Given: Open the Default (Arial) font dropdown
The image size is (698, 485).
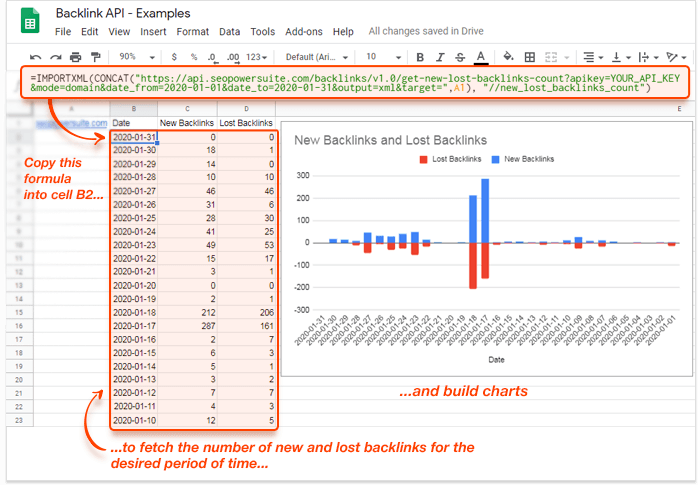Looking at the screenshot, I should point(317,57).
